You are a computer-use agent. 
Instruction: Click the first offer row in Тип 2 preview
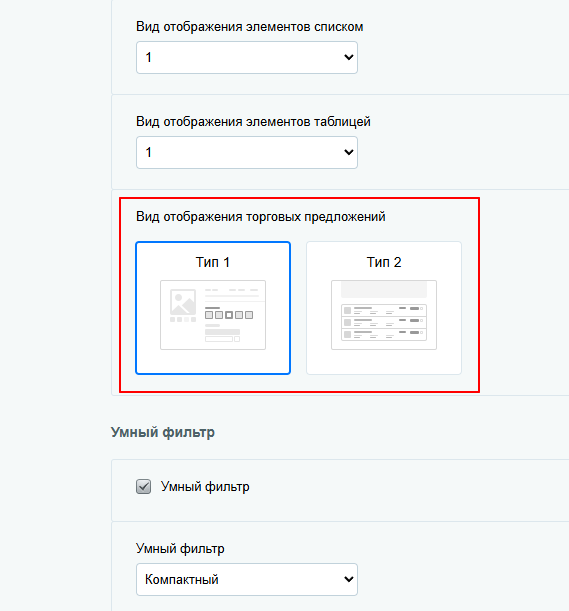pos(384,310)
